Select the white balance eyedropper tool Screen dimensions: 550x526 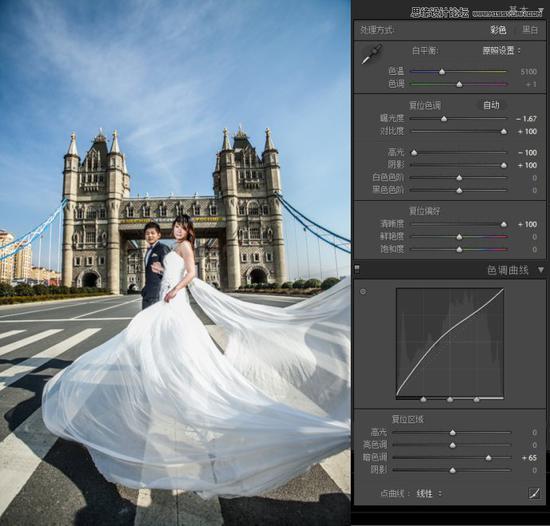tap(372, 54)
